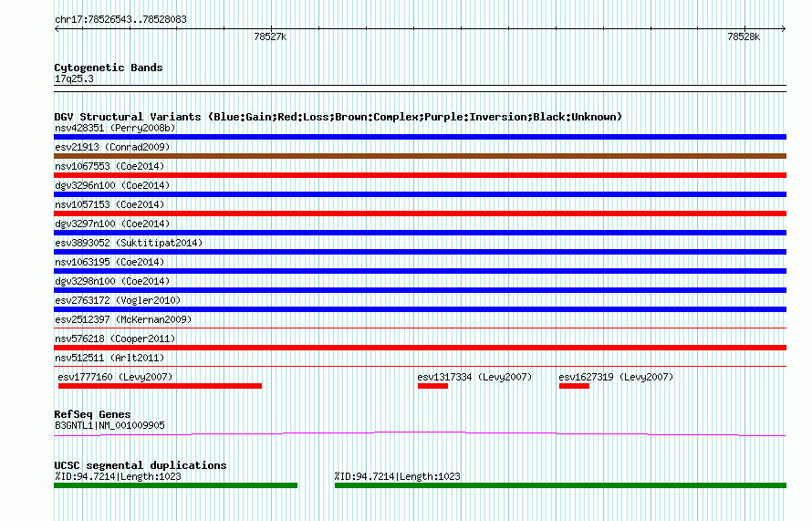This screenshot has height=521, width=812.
Task: Click the esv3893052 Suktitipat2014 blue bar
Action: click(420, 252)
